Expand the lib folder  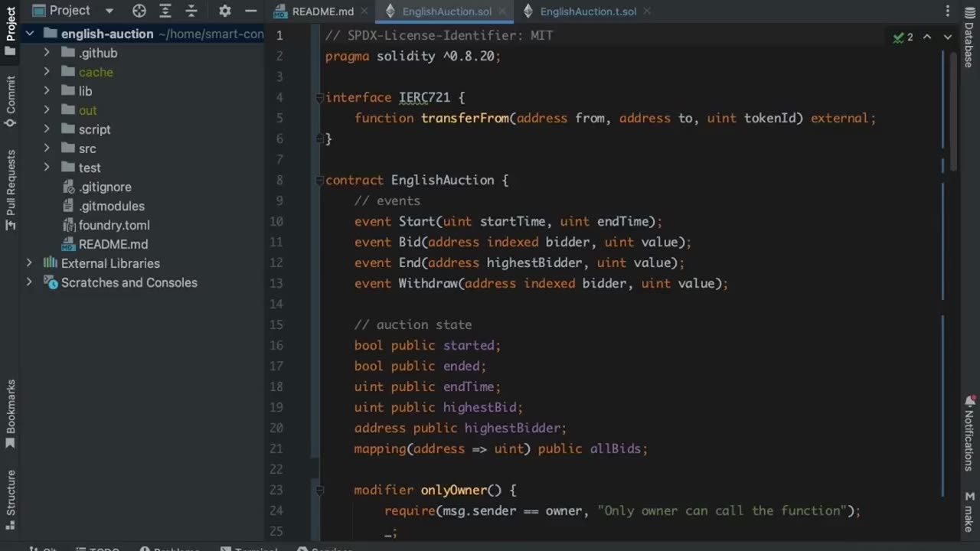tap(47, 91)
